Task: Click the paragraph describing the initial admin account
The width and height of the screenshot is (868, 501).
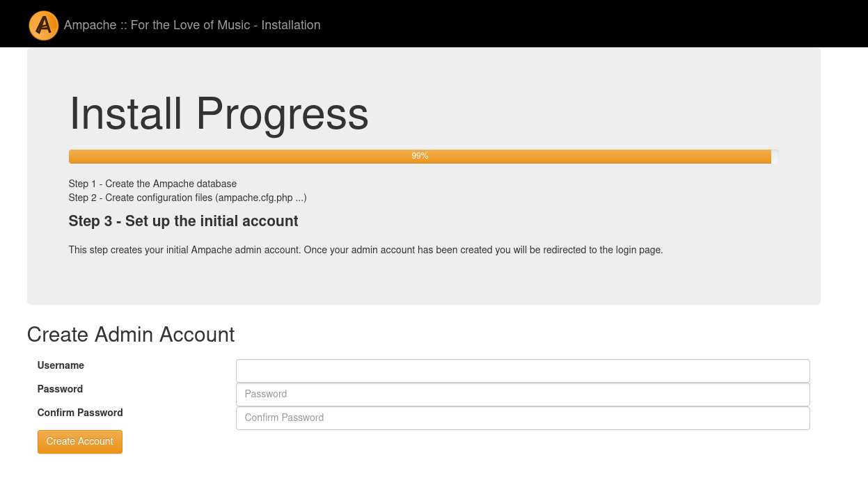Action: coord(365,250)
